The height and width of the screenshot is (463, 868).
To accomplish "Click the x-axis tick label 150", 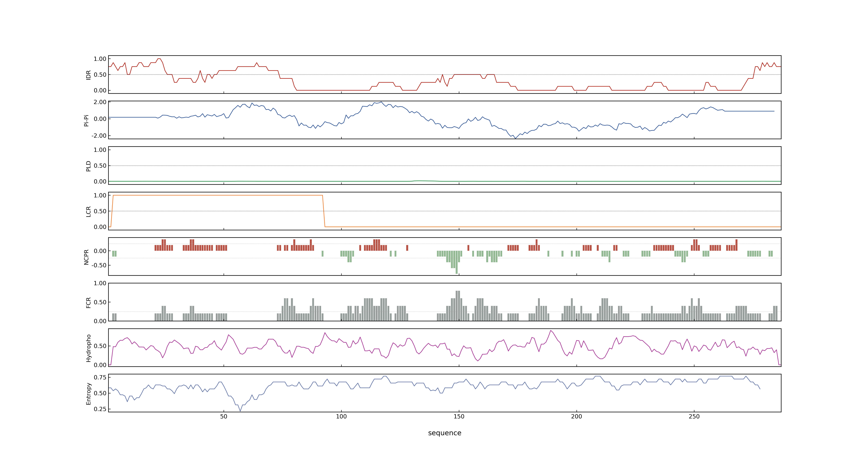I will click(x=459, y=416).
